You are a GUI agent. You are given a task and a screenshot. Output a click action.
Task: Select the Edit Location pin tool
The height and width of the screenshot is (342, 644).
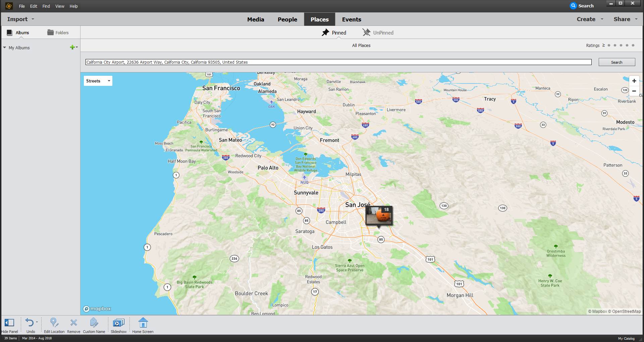click(x=54, y=323)
